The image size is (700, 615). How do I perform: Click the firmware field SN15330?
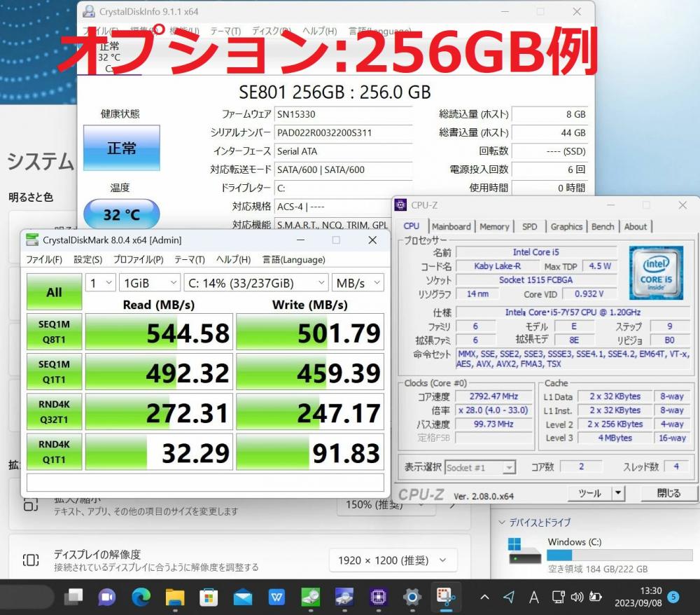pos(343,114)
